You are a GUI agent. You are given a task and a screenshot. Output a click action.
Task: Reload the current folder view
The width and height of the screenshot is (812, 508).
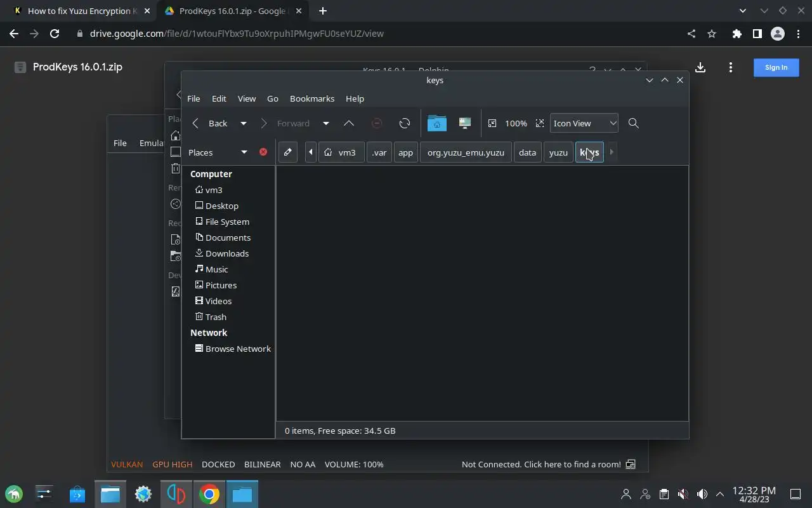tap(405, 123)
